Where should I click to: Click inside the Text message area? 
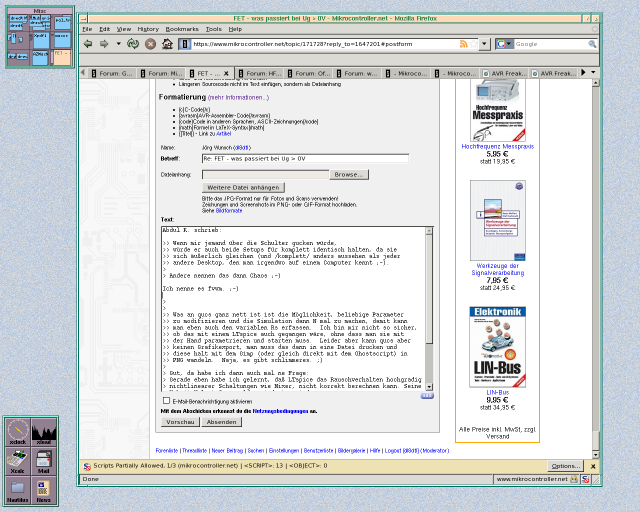[x=293, y=309]
